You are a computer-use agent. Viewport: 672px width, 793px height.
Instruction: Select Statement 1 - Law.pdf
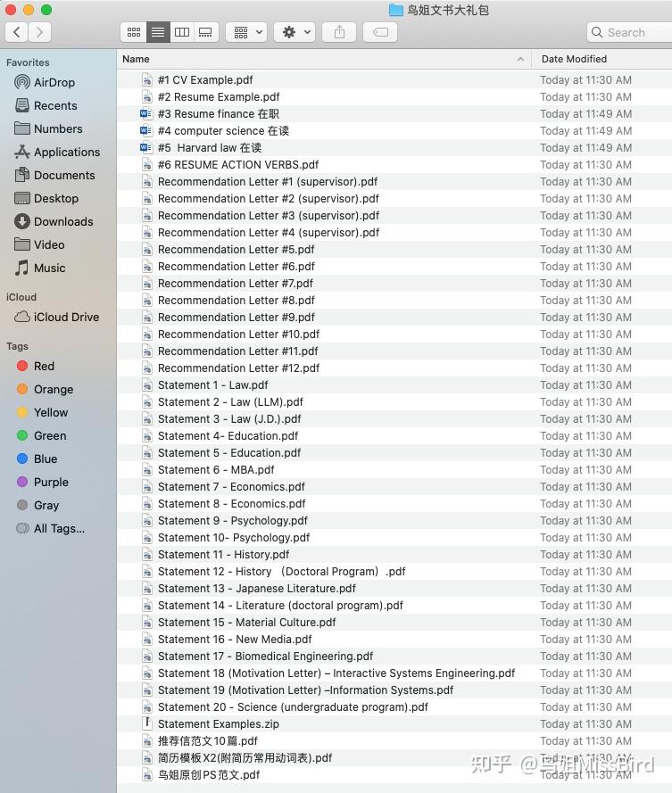[213, 385]
